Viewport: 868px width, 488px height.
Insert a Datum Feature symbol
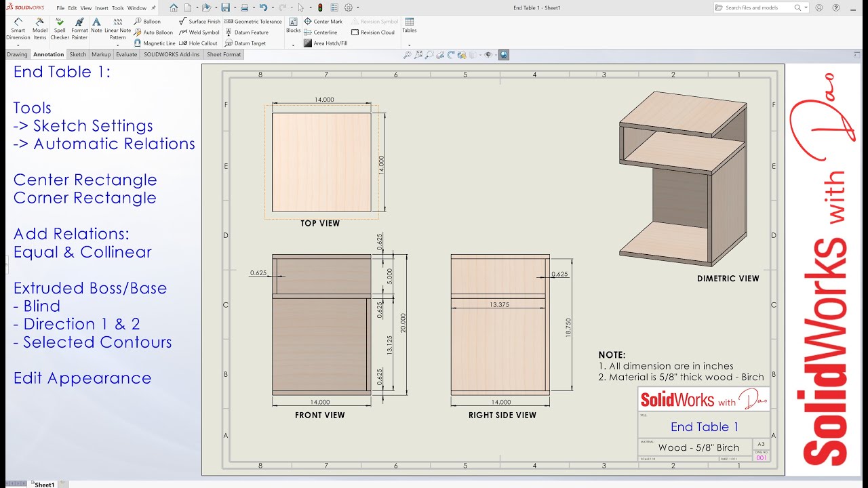click(246, 33)
